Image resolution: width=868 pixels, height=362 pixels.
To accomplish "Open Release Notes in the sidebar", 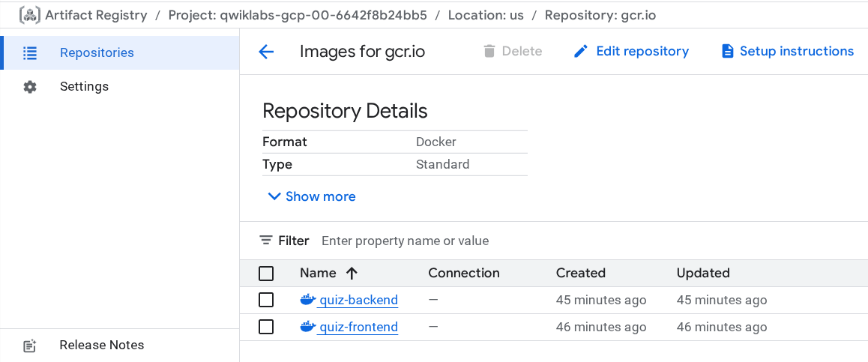I will (x=120, y=346).
